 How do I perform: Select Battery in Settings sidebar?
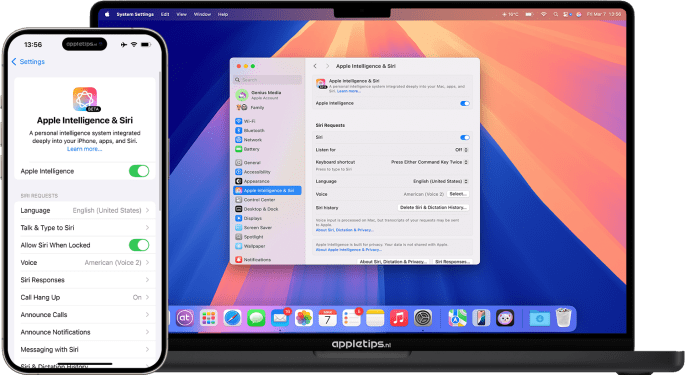pyautogui.click(x=267, y=149)
